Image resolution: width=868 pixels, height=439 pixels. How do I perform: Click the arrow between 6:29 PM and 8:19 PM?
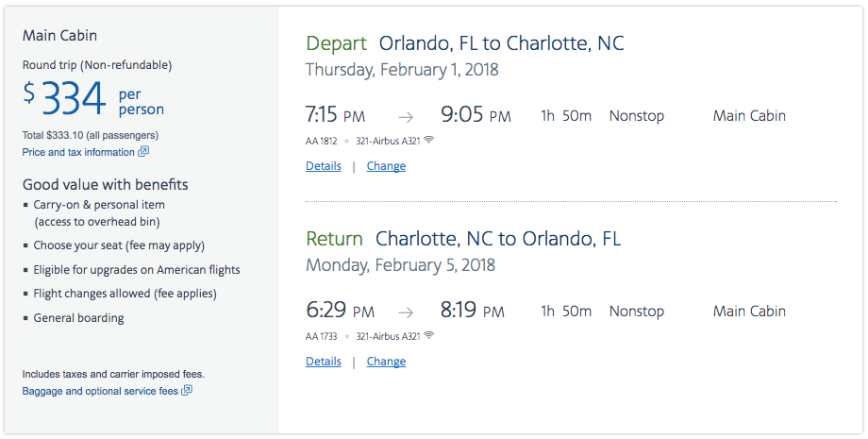pyautogui.click(x=405, y=312)
